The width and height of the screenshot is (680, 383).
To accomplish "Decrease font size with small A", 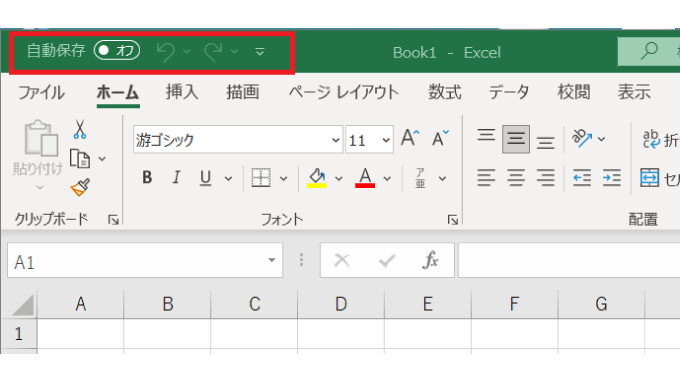I will click(x=440, y=138).
